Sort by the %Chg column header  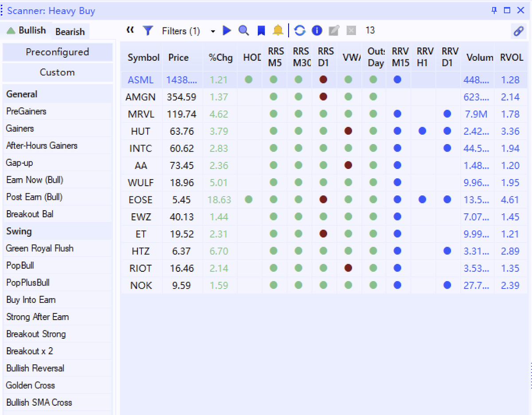coord(220,58)
